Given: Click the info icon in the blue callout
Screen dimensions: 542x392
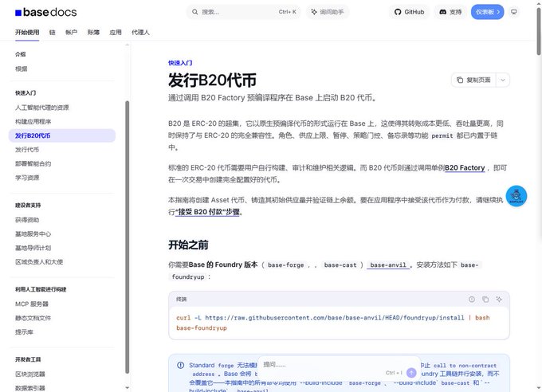Looking at the screenshot, I should 180,365.
